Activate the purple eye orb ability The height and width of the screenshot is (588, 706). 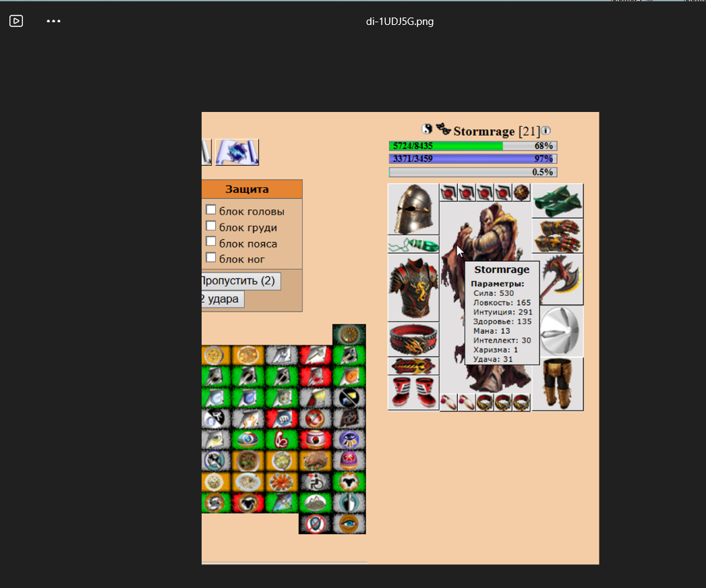click(x=349, y=440)
